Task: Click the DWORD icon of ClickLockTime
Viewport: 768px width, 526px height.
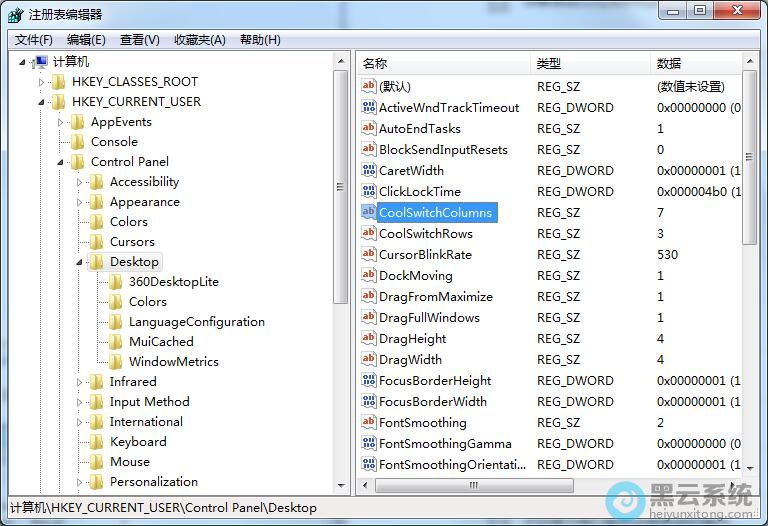Action: (368, 191)
